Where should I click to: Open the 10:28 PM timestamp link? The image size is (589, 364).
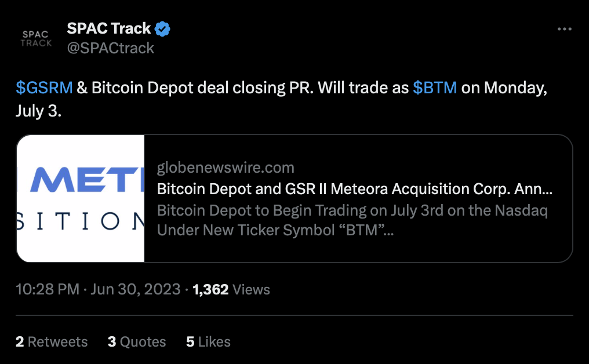(48, 289)
